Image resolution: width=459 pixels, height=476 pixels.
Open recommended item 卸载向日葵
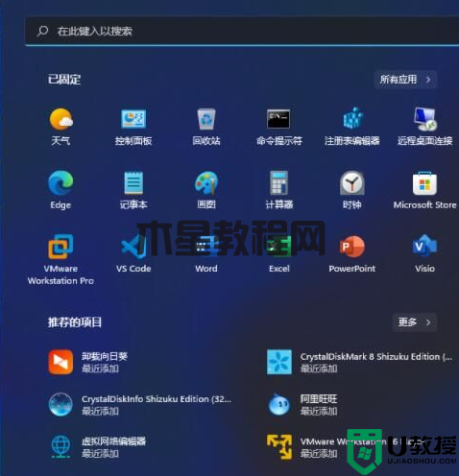88,362
